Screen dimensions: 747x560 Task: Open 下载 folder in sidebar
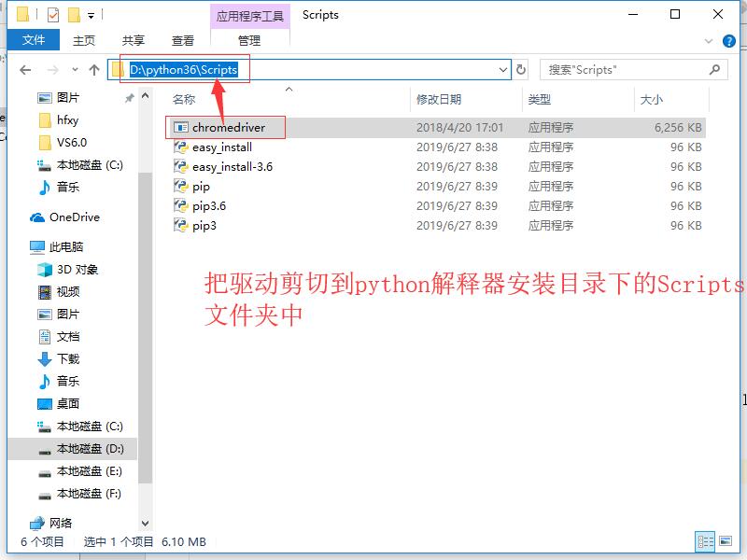pos(59,358)
